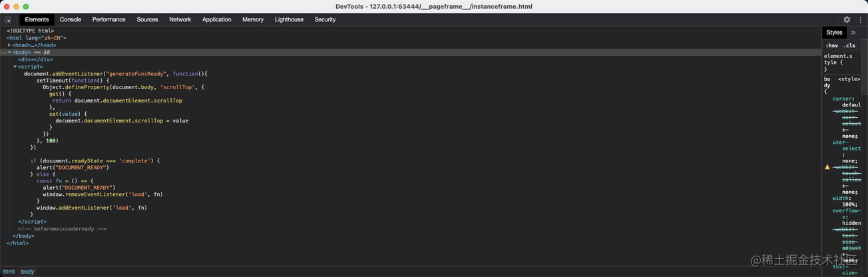The height and width of the screenshot is (277, 868).
Task: Select the closing </script> tag line
Action: click(x=32, y=222)
